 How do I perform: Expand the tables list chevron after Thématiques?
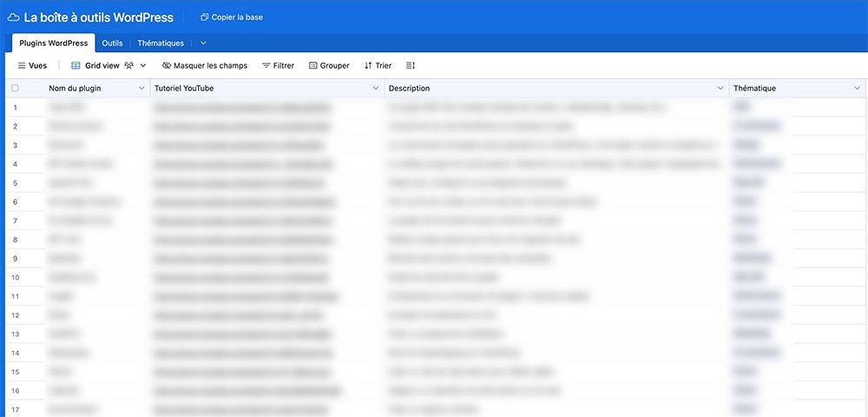coord(203,43)
